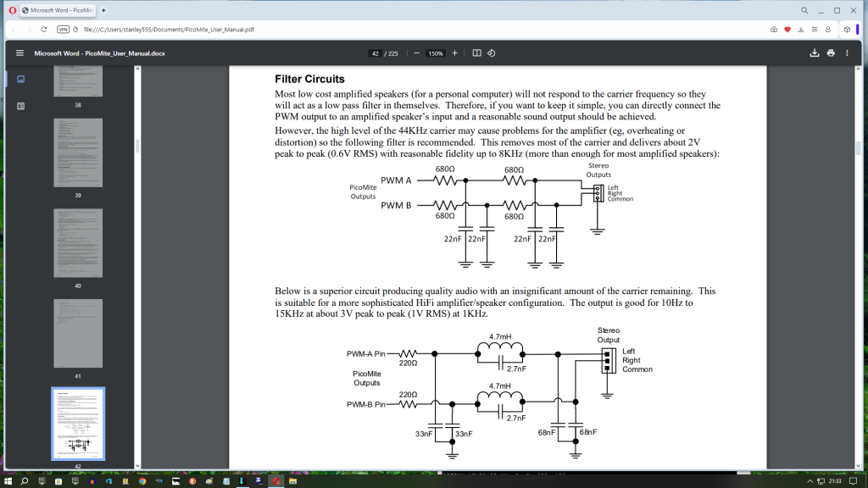The height and width of the screenshot is (488, 868).
Task: Click the zoom out minus button
Action: [416, 53]
